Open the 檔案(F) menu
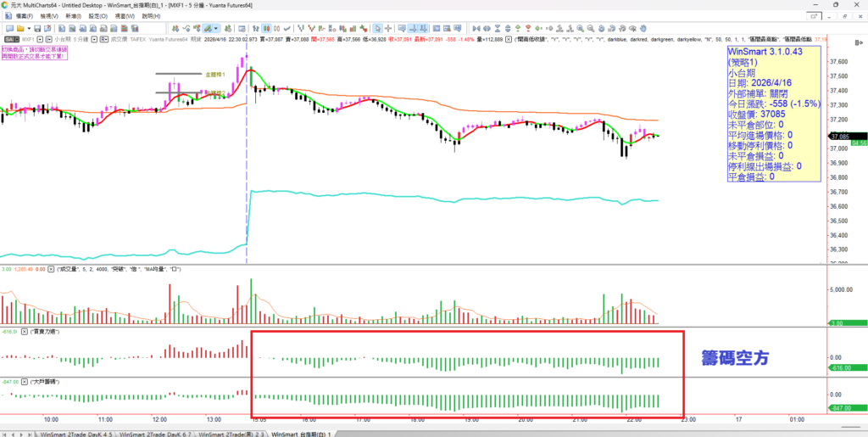 19,16
